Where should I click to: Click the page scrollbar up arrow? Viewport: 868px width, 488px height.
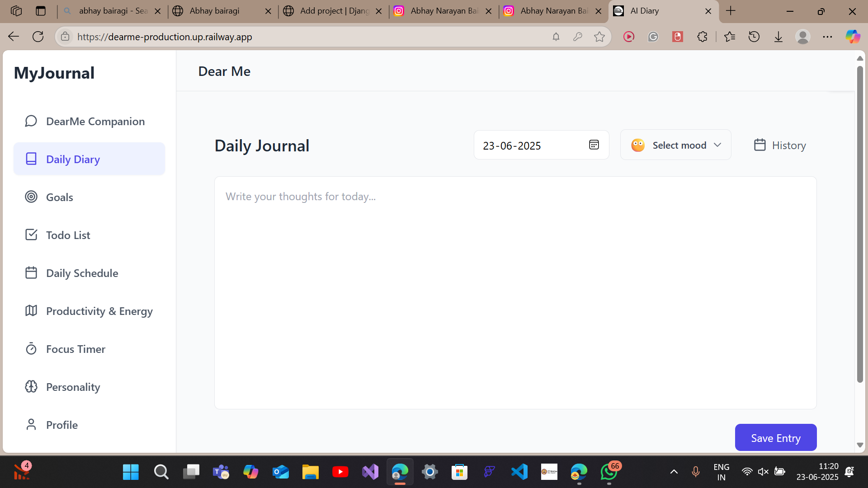[860, 58]
